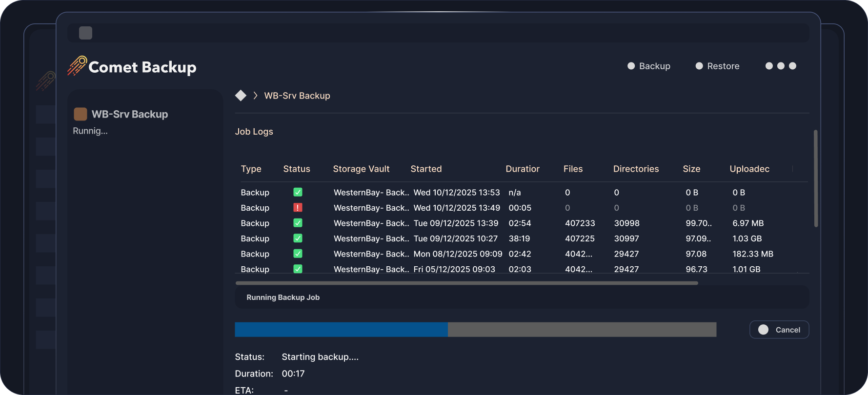868x395 pixels.
Task: Click the vertical scrollbar of Job Logs
Action: coord(816,178)
